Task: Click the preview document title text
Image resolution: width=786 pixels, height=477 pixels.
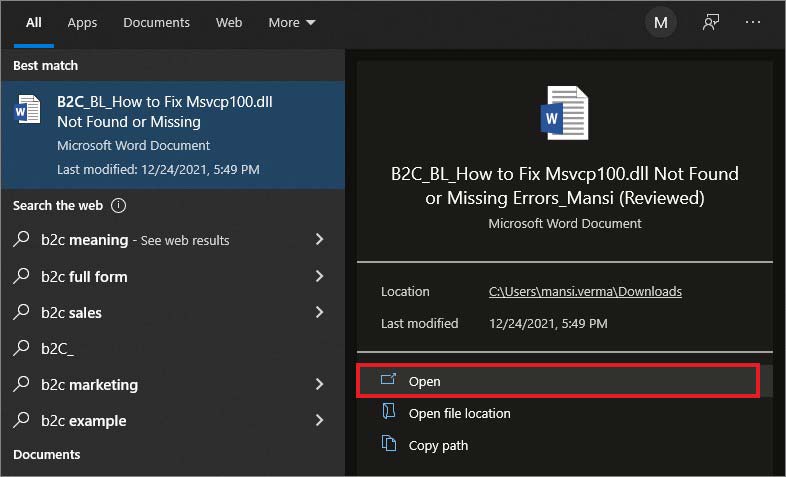Action: tap(564, 186)
